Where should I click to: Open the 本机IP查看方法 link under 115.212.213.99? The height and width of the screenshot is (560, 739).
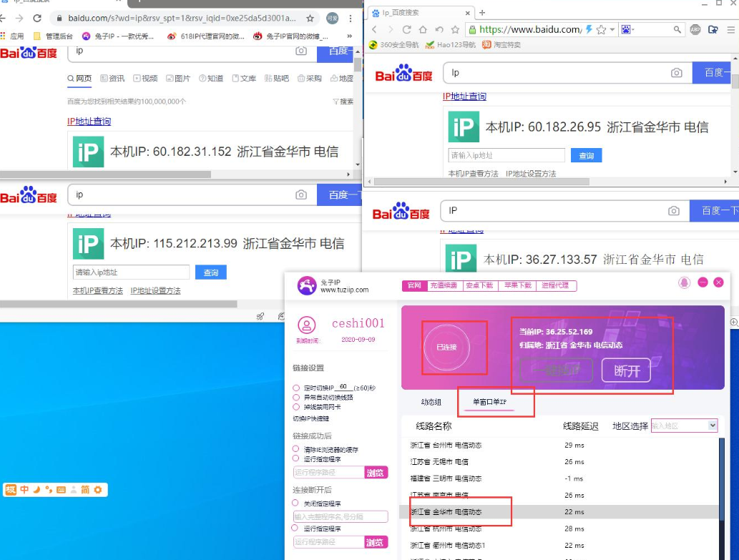pyautogui.click(x=97, y=290)
